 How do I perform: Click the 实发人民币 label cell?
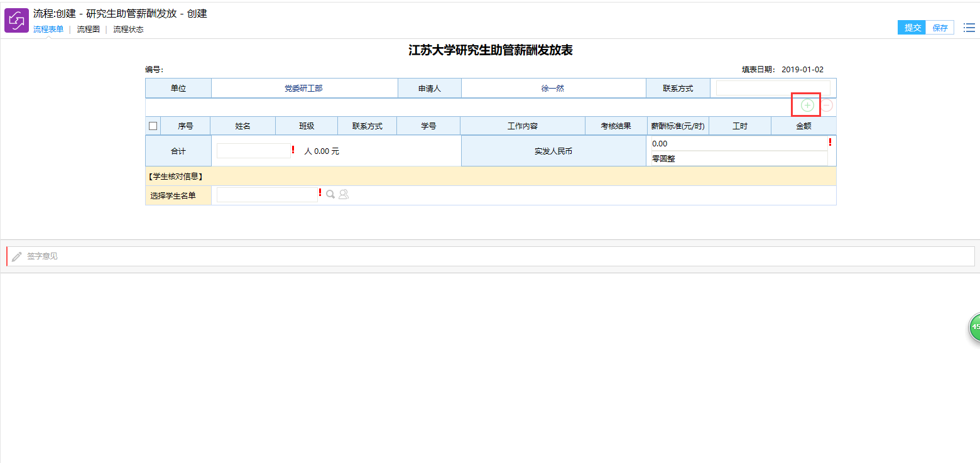tap(553, 151)
